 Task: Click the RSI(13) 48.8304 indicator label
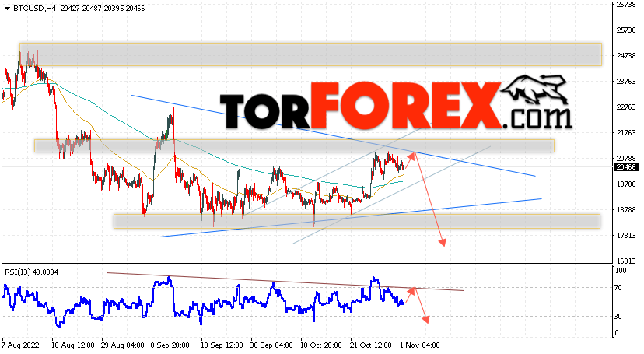31,272
